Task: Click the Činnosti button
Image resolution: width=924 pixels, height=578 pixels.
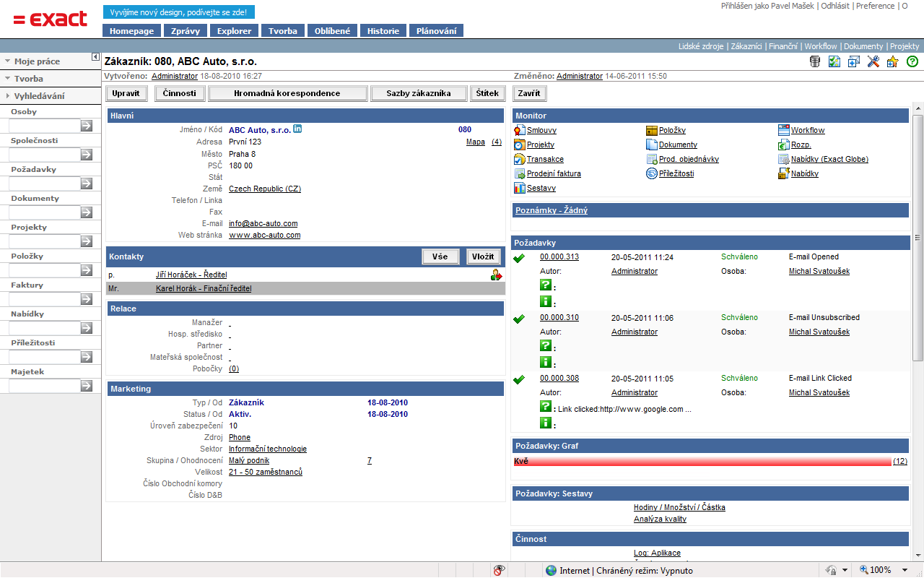Action: point(179,93)
